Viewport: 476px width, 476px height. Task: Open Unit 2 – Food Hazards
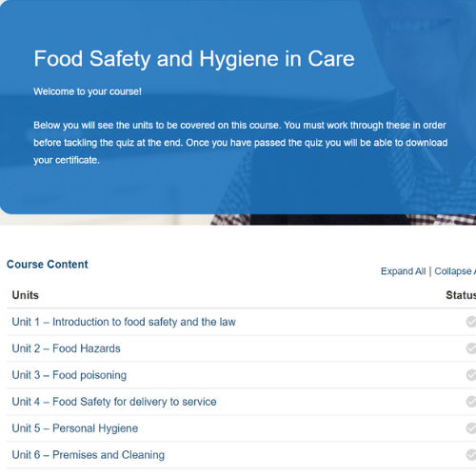click(66, 348)
